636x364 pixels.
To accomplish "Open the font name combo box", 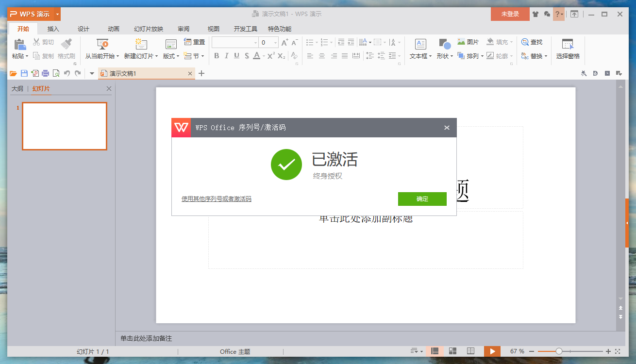I will pyautogui.click(x=235, y=43).
